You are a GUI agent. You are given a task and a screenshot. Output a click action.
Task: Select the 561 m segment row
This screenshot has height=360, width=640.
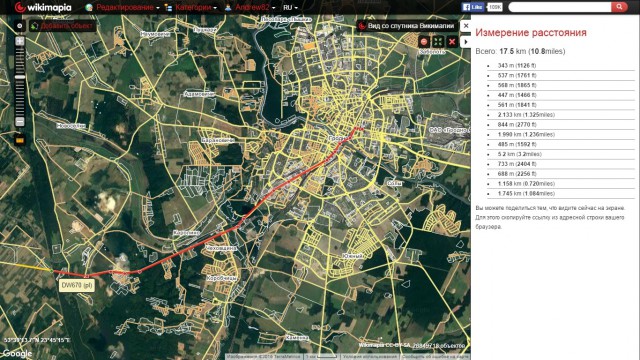pyautogui.click(x=560, y=104)
